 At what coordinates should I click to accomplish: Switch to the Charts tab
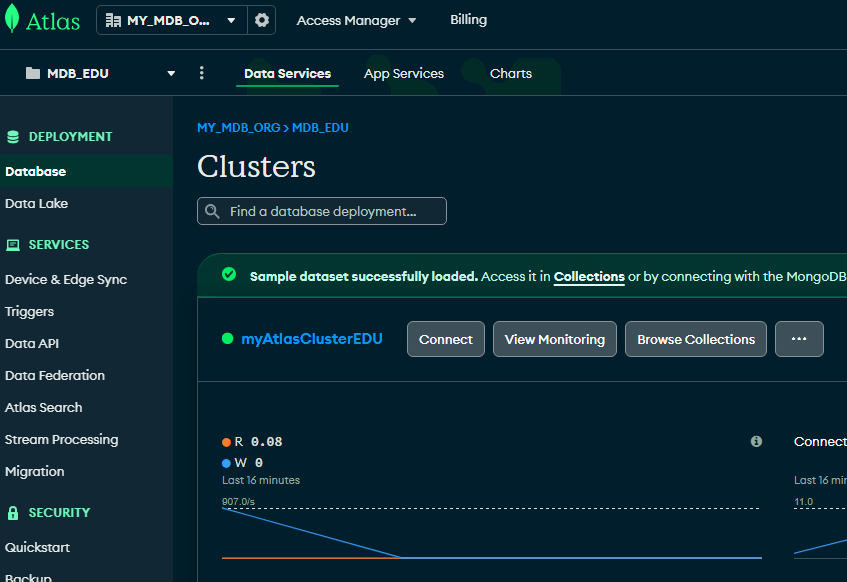pyautogui.click(x=510, y=73)
